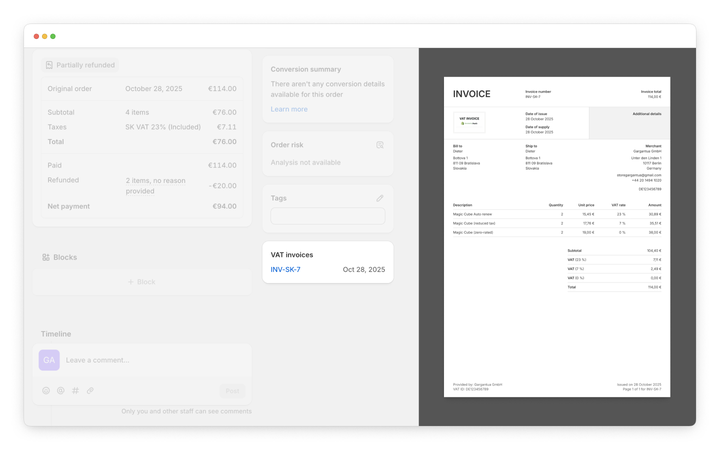Edit tags with the pencil icon
The height and width of the screenshot is (450, 720).
[x=379, y=198]
